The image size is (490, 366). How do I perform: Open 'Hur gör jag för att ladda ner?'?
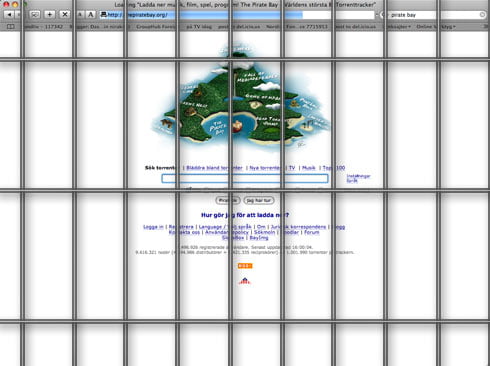(x=245, y=215)
